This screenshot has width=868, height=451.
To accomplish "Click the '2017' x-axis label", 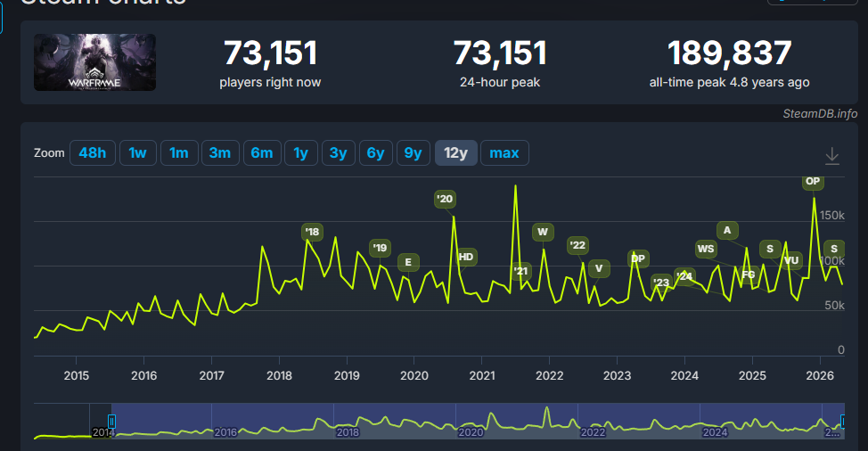I will [x=211, y=376].
